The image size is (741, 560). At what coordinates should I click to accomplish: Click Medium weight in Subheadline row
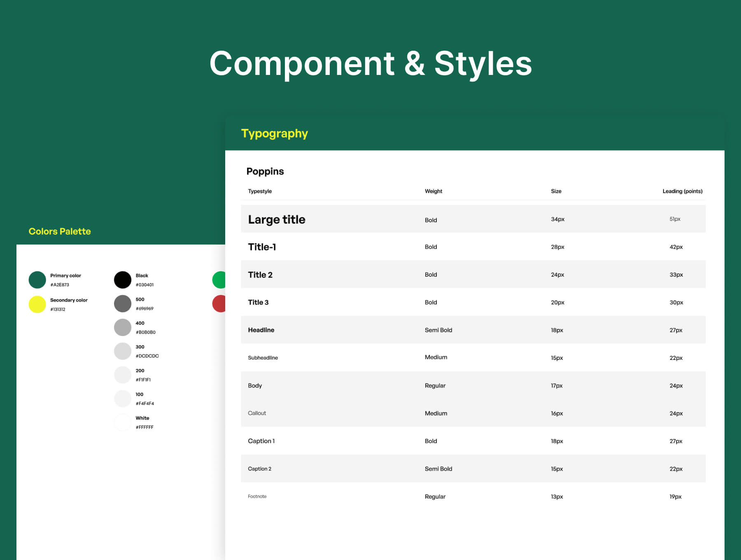(x=436, y=357)
